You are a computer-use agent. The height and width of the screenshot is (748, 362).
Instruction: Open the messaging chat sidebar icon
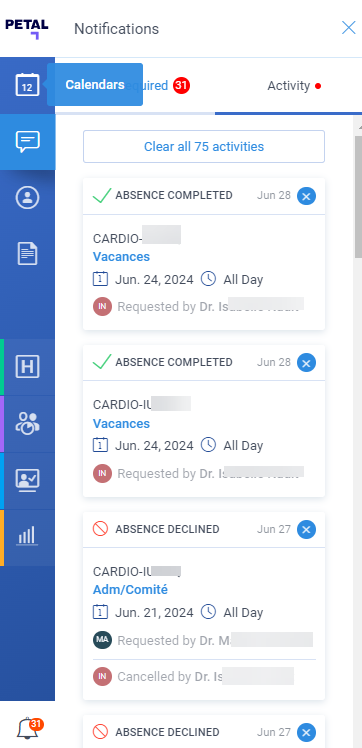tap(27, 142)
